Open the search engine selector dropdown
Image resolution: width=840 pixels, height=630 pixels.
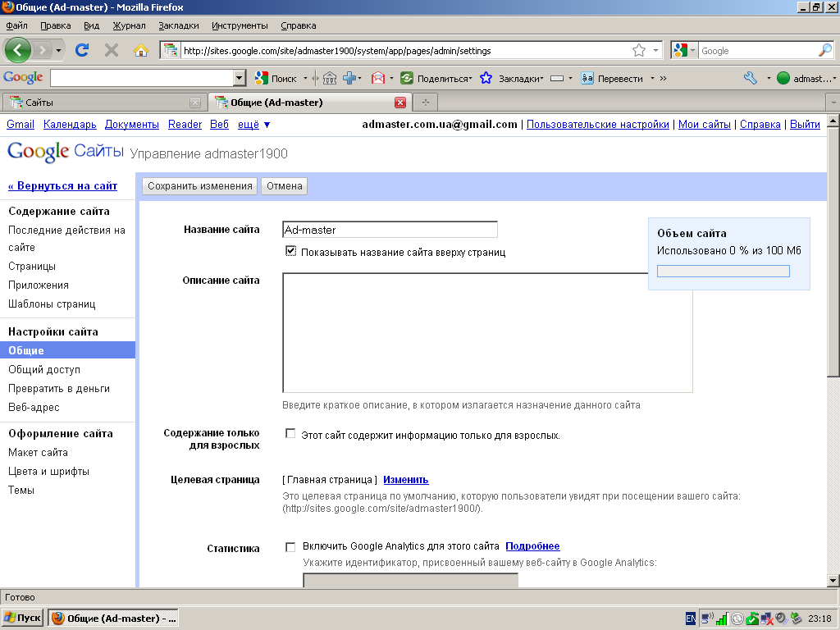tap(692, 50)
